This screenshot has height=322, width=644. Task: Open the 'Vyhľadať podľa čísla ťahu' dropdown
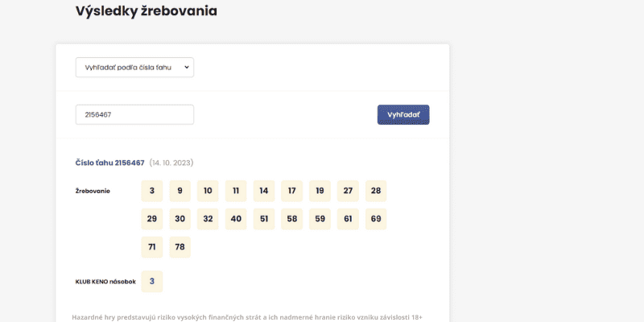pyautogui.click(x=134, y=68)
